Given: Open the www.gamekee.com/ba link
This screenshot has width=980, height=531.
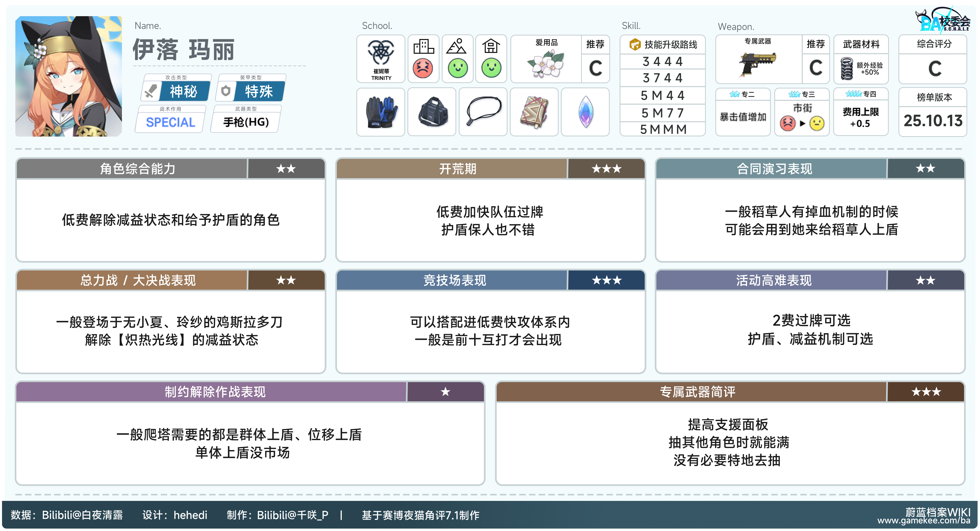Looking at the screenshot, I should (924, 521).
